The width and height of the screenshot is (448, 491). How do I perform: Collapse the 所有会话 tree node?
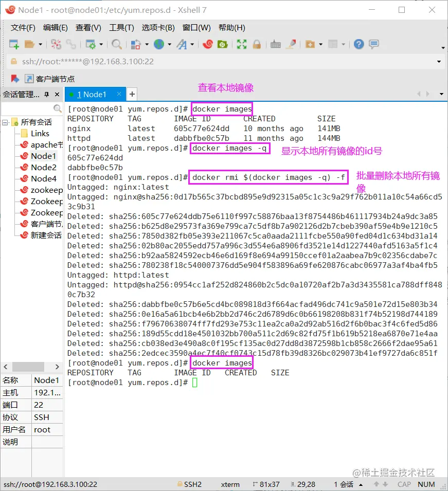tap(5, 122)
